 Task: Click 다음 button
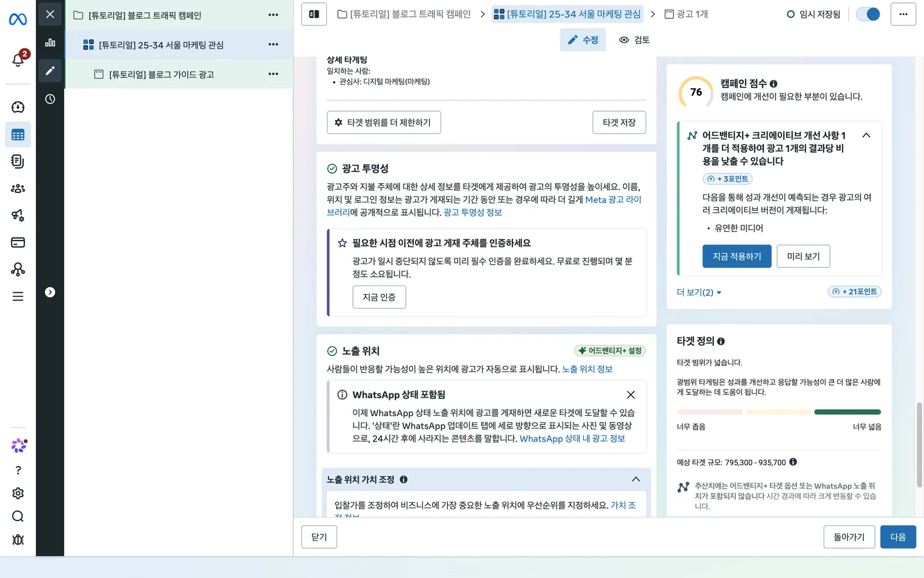[898, 537]
